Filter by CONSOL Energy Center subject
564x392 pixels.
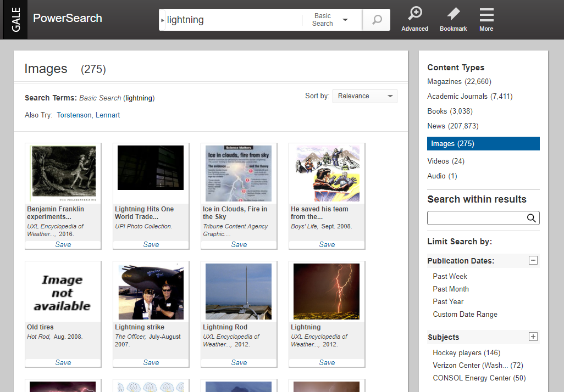[x=479, y=378]
